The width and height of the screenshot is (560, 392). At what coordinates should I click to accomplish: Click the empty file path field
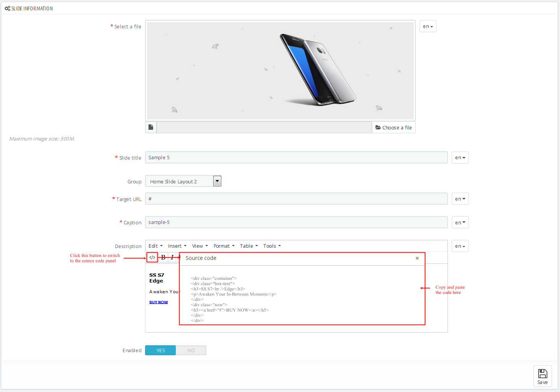click(264, 127)
